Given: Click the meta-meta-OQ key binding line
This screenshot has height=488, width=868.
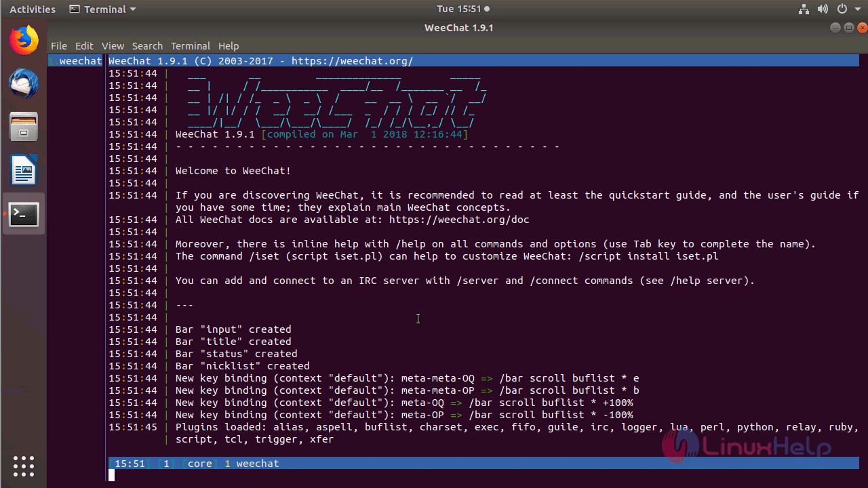Looking at the screenshot, I should 407,378.
